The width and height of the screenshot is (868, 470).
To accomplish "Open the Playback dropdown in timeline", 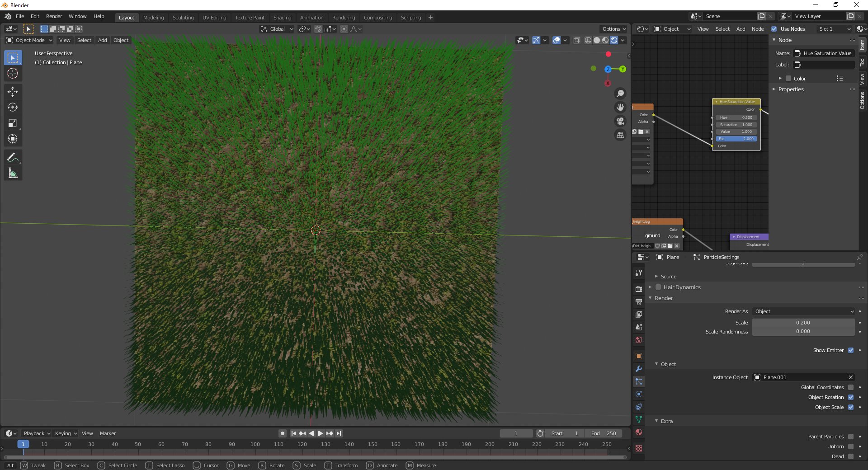I will click(x=37, y=433).
